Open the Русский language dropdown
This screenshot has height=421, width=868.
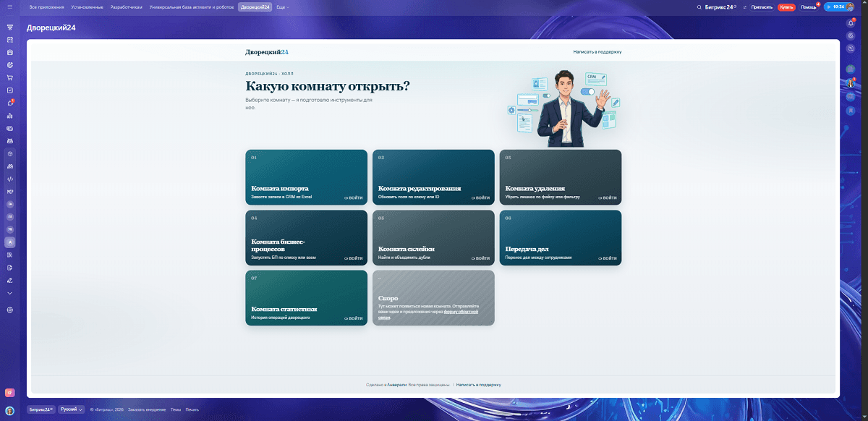(x=72, y=409)
